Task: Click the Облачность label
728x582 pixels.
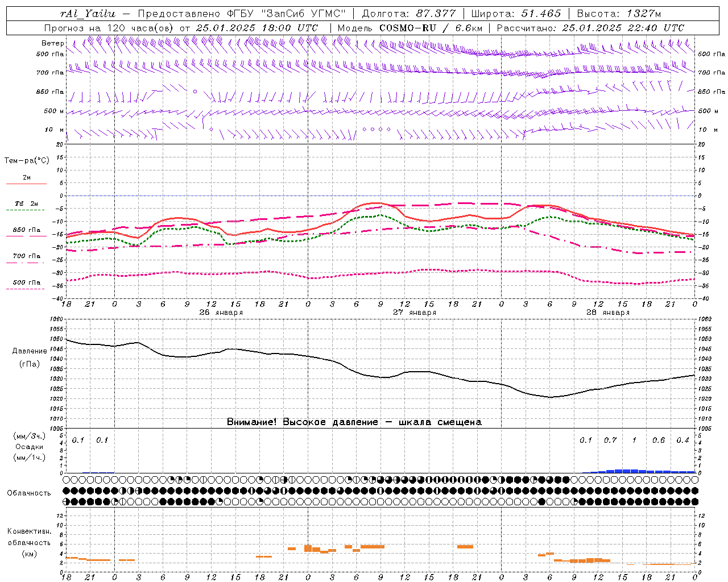Action: click(29, 493)
